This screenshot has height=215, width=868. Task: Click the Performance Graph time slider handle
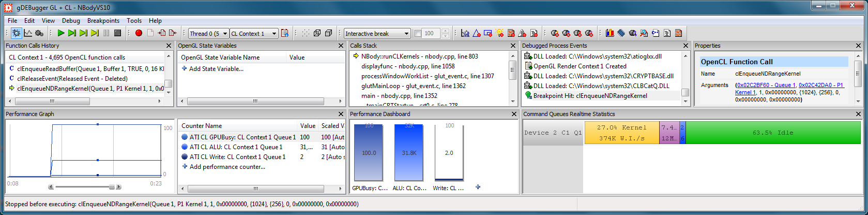[112, 187]
